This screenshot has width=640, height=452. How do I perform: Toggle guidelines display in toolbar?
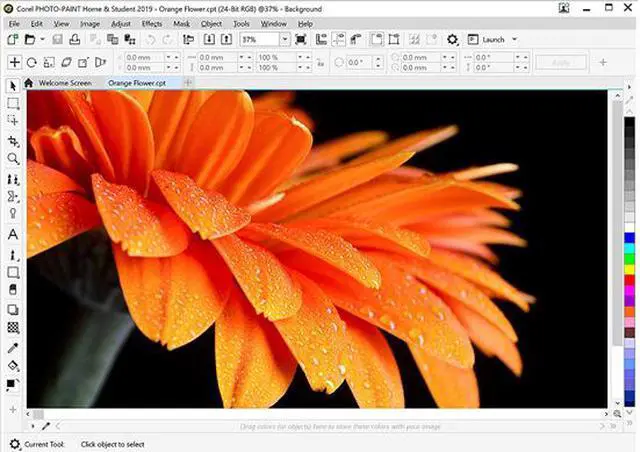(339, 40)
